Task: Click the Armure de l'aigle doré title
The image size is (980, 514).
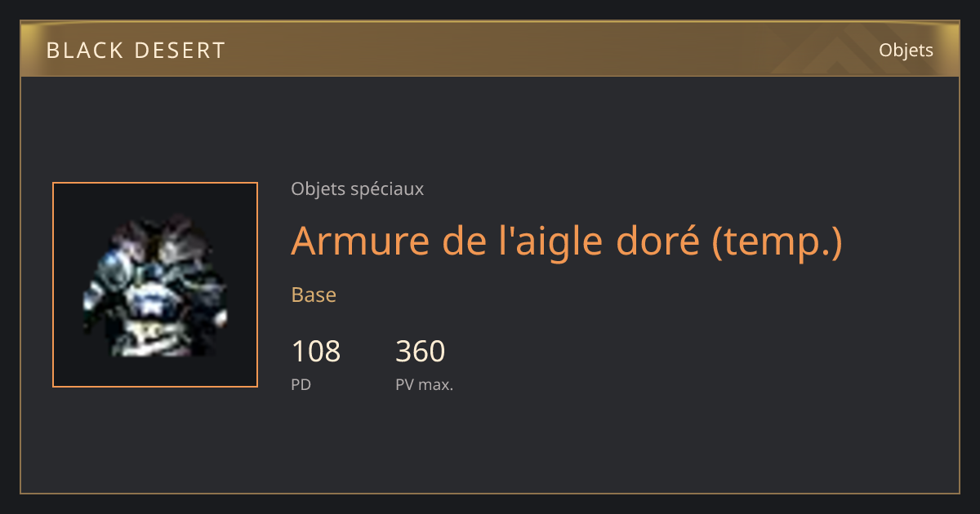Action: (x=566, y=241)
